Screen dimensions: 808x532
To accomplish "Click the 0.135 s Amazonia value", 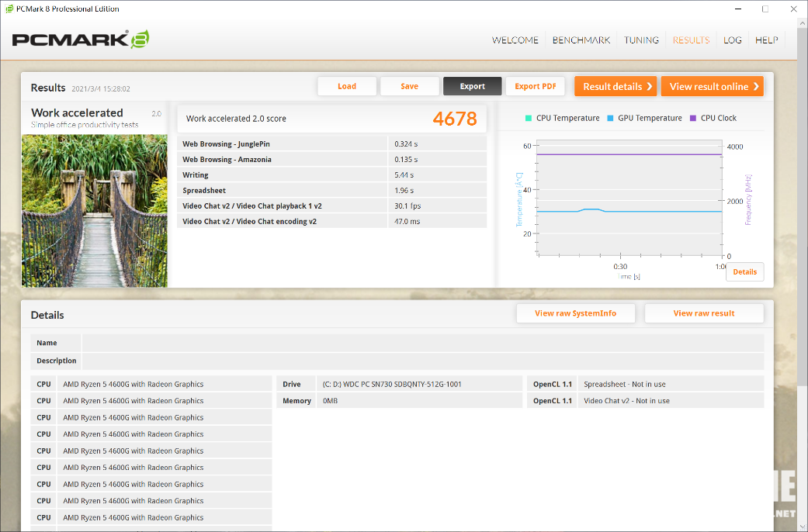I will pos(406,160).
